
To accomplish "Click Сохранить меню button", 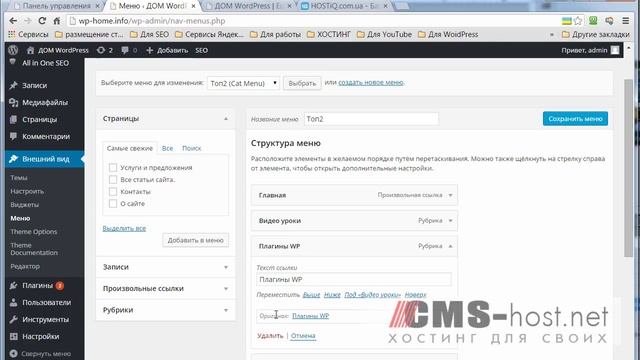I will (575, 119).
